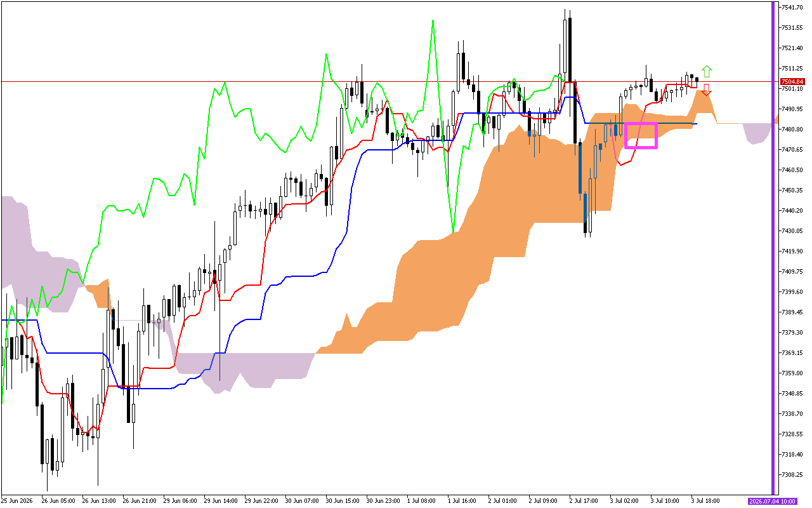Click price axis value 7389.45
The height and width of the screenshot is (508, 812).
pos(793,312)
